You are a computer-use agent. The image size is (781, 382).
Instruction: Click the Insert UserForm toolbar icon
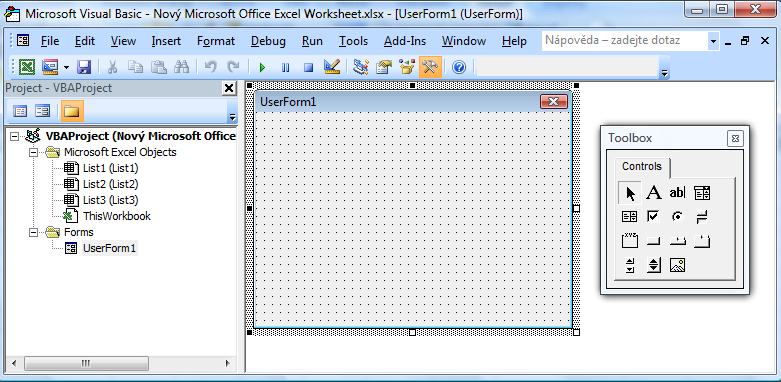tap(50, 67)
